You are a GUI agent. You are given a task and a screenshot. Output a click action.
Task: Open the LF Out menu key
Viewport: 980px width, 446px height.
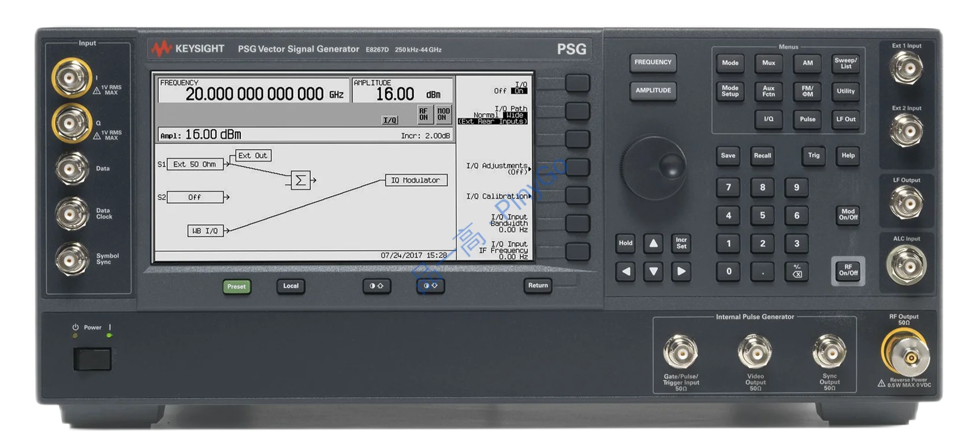point(845,119)
